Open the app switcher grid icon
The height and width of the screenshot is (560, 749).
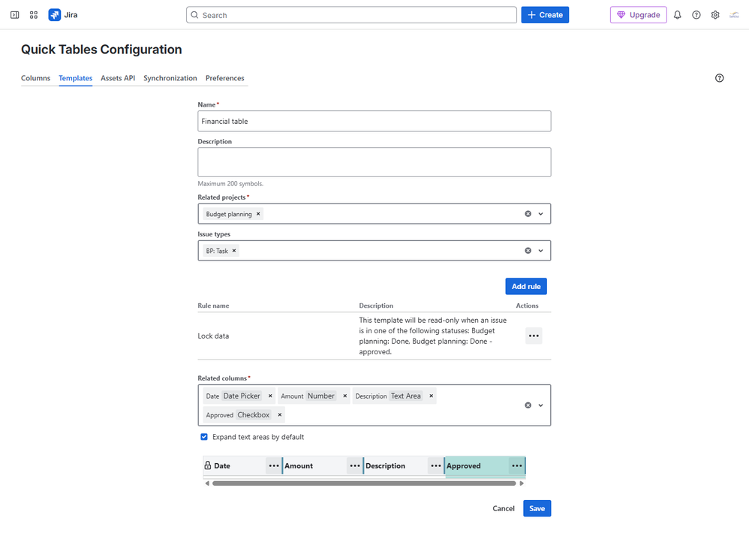tap(34, 15)
